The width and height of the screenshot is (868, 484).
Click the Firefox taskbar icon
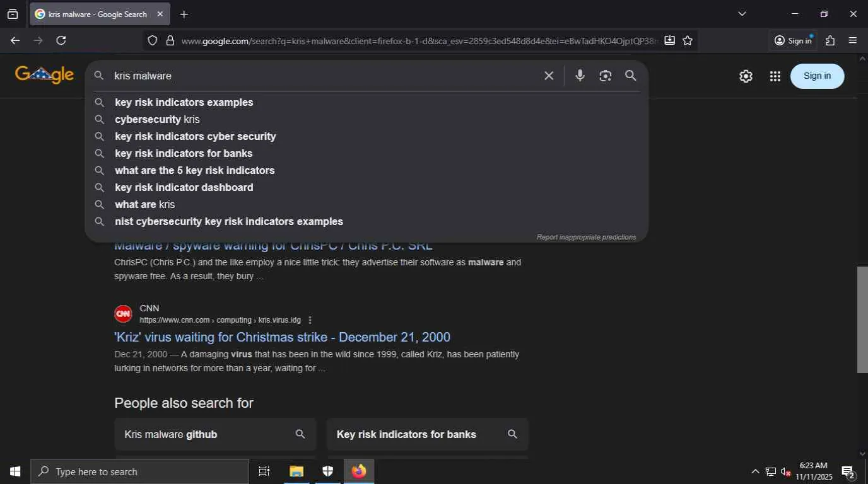[359, 471]
